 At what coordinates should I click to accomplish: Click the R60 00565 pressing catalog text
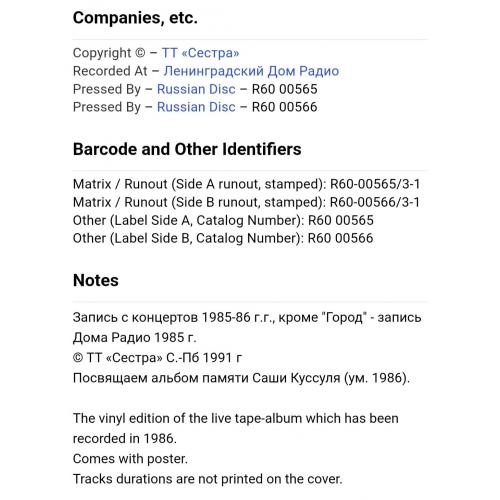[x=284, y=89]
